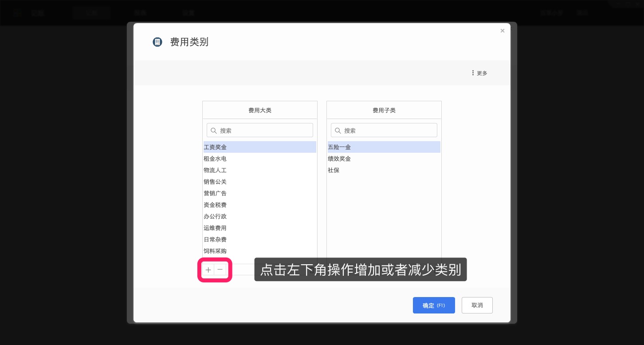The image size is (644, 345).
Task: Select 五险一金 subcategory
Action: tap(384, 147)
